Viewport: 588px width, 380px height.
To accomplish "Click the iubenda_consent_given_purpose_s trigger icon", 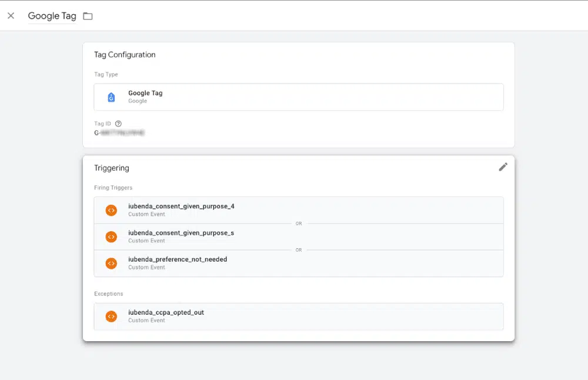I will (111, 236).
